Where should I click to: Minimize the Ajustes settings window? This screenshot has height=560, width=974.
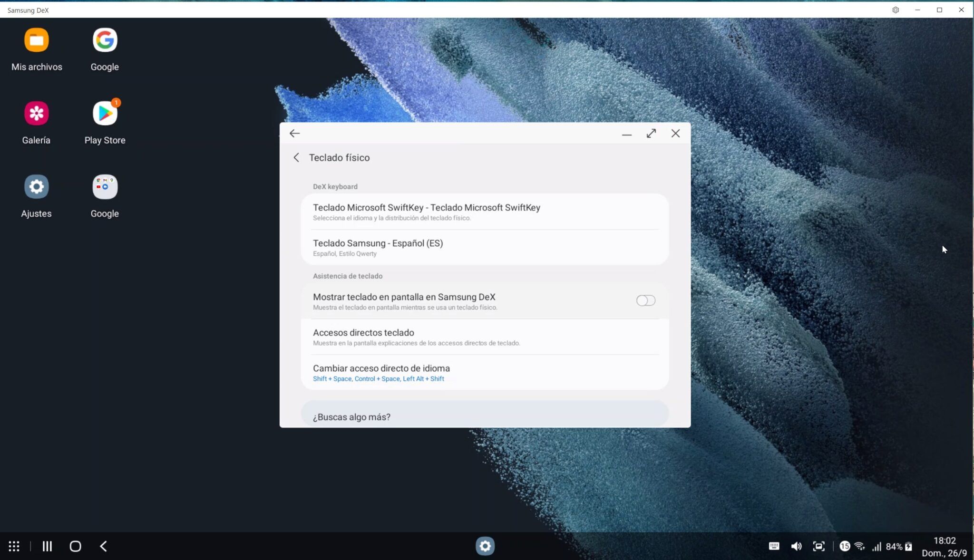pyautogui.click(x=627, y=134)
